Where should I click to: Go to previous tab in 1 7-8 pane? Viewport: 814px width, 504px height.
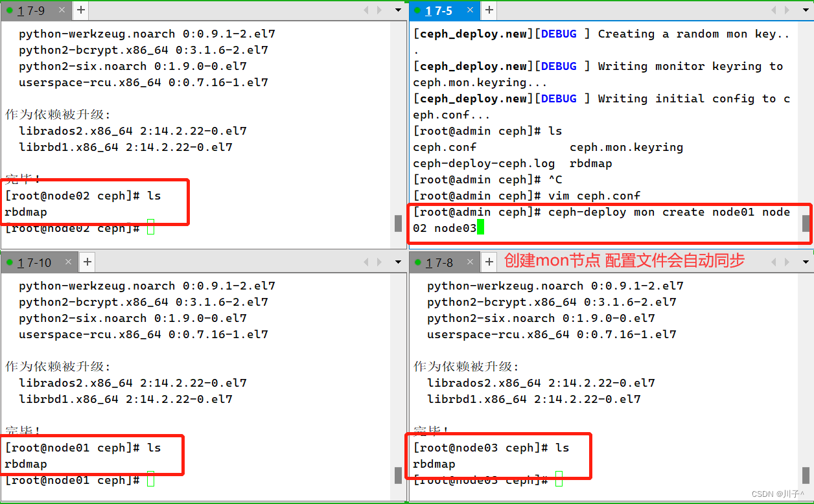[x=773, y=262]
